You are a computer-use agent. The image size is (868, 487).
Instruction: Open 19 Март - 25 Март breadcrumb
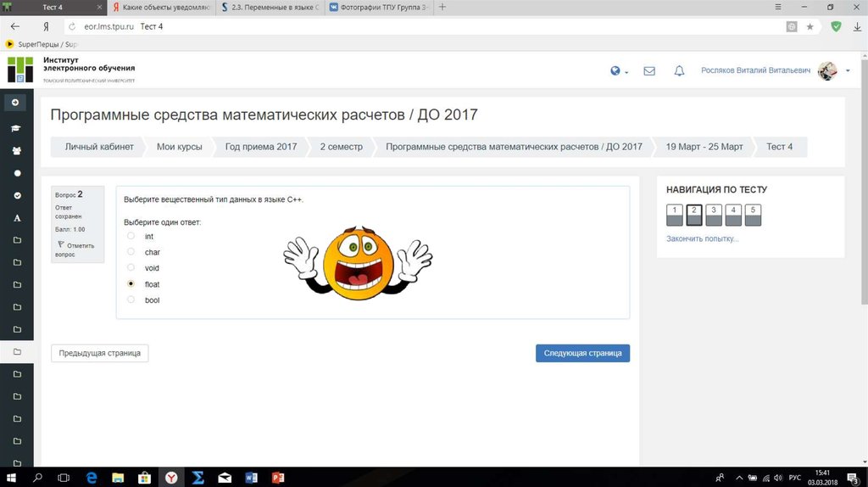coord(704,147)
